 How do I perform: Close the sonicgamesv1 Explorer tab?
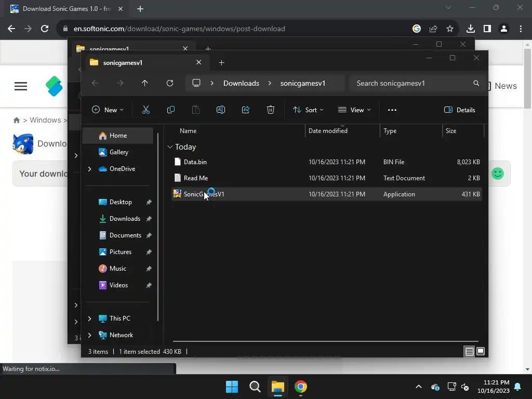[199, 62]
